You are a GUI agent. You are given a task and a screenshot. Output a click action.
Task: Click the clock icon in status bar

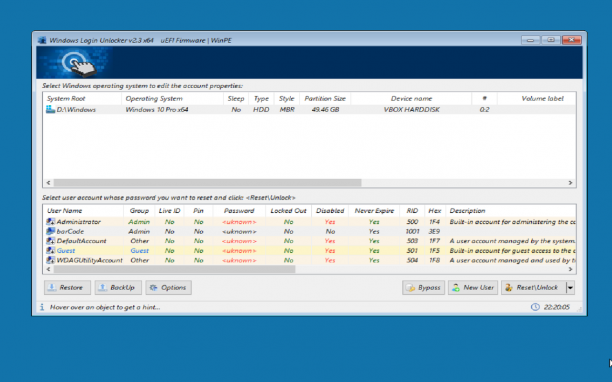coord(535,307)
